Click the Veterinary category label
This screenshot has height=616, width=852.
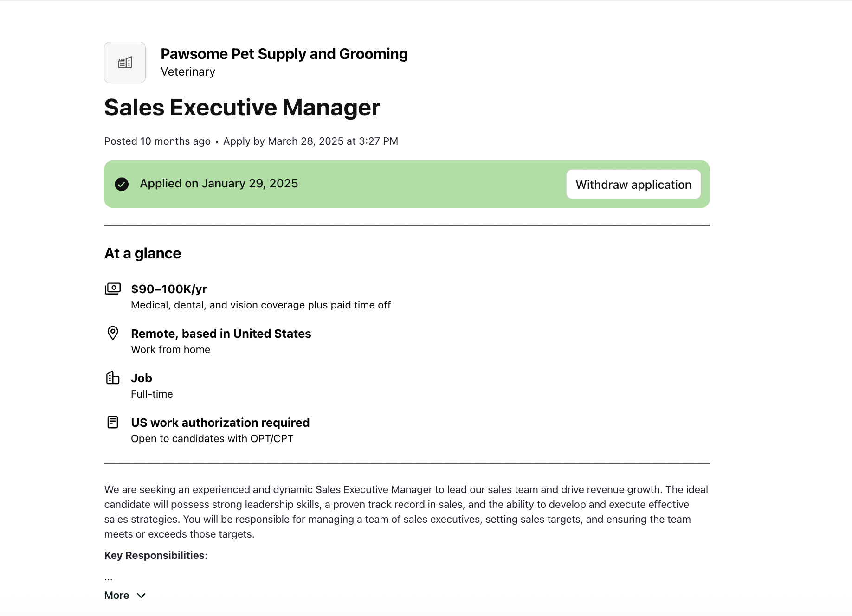[x=187, y=71]
